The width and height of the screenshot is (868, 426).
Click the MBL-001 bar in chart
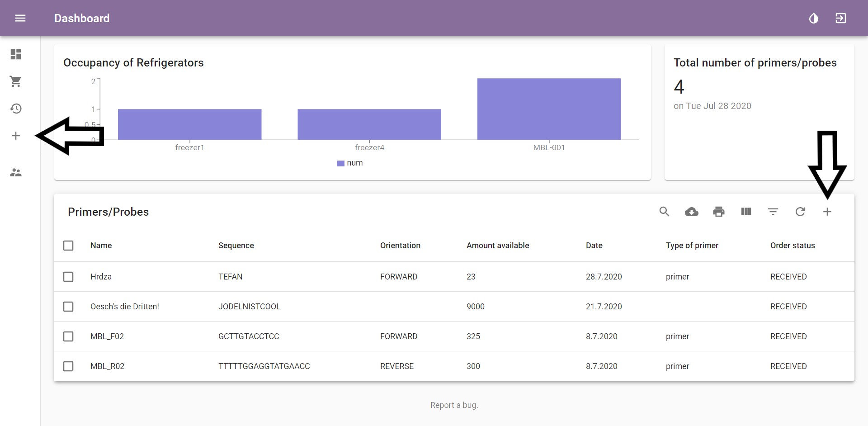[549, 109]
